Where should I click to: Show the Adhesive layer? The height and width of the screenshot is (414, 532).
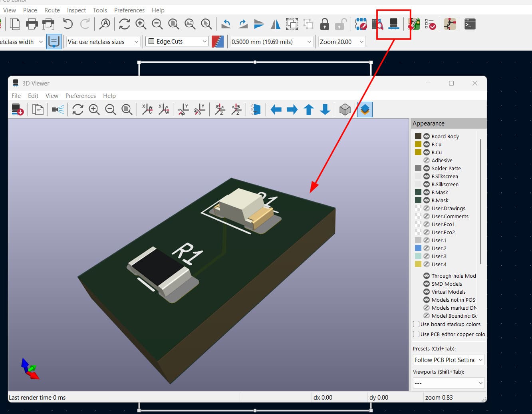click(426, 160)
